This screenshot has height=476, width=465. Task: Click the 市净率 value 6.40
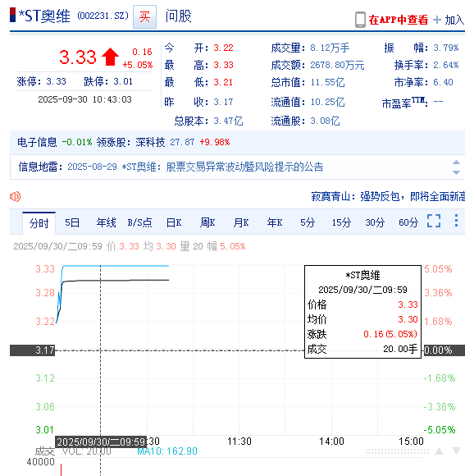pos(443,82)
